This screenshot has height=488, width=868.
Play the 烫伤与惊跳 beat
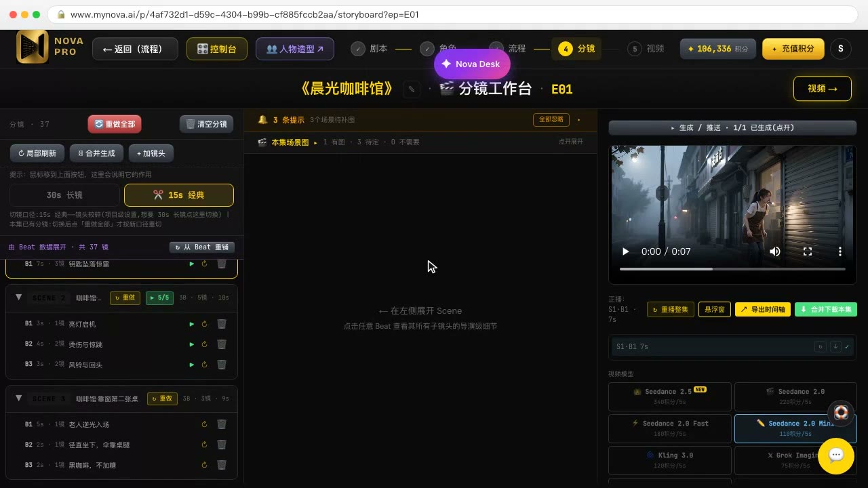[192, 344]
